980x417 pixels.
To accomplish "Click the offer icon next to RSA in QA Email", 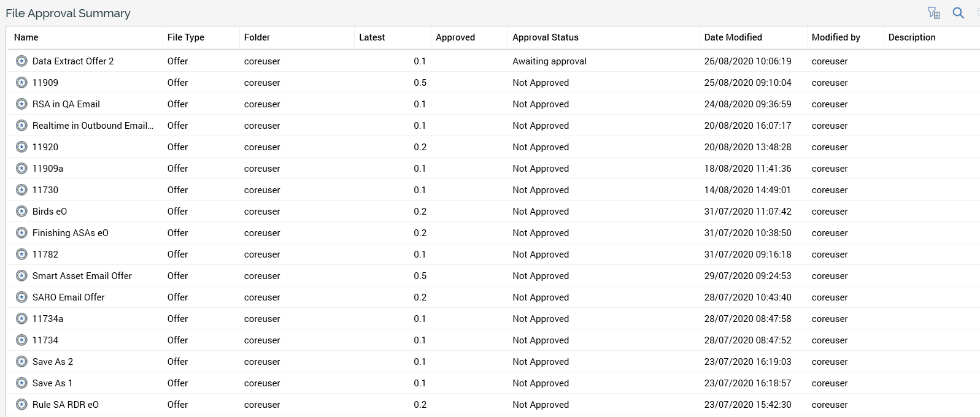I will pos(21,104).
